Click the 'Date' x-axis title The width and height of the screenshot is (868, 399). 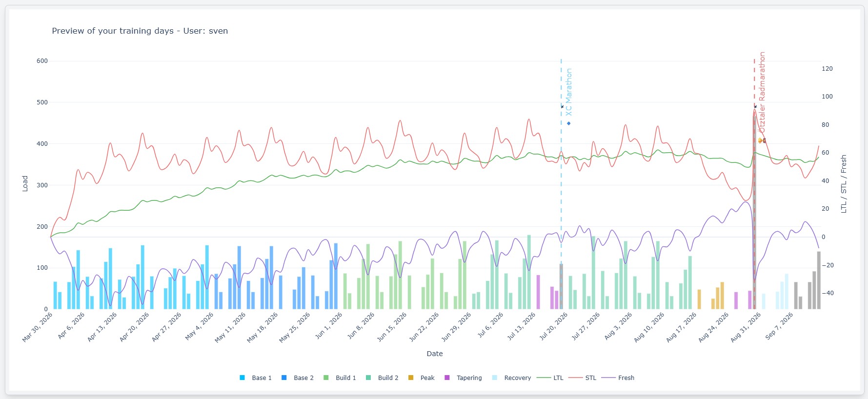pyautogui.click(x=435, y=354)
